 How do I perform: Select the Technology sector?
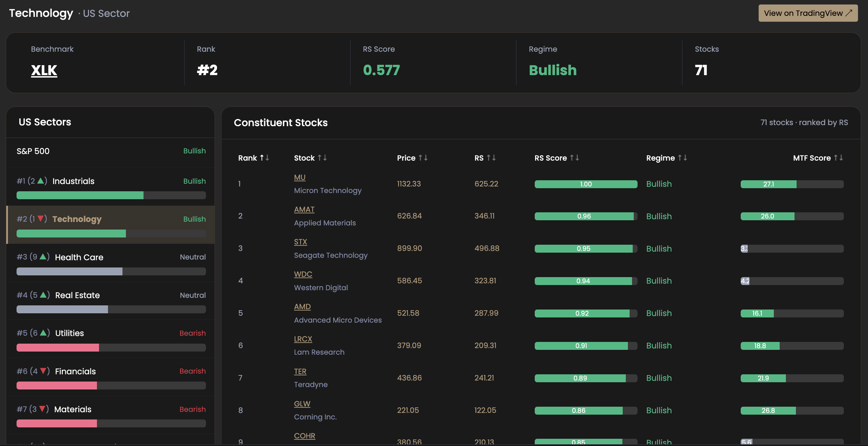(110, 225)
